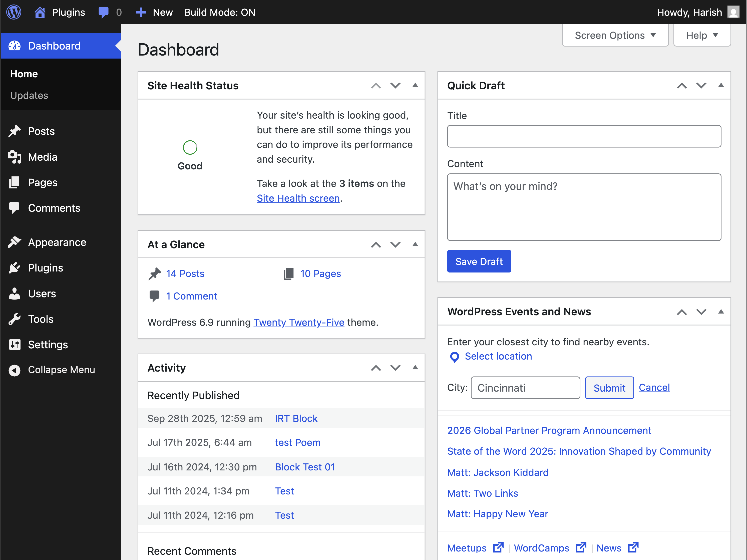This screenshot has width=747, height=560.
Task: Open Settings via its sliders icon
Action: point(15,345)
